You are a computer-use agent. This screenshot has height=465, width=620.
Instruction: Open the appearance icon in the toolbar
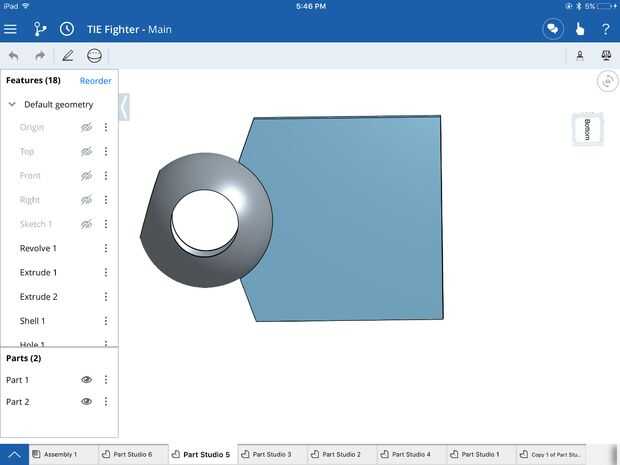(580, 55)
